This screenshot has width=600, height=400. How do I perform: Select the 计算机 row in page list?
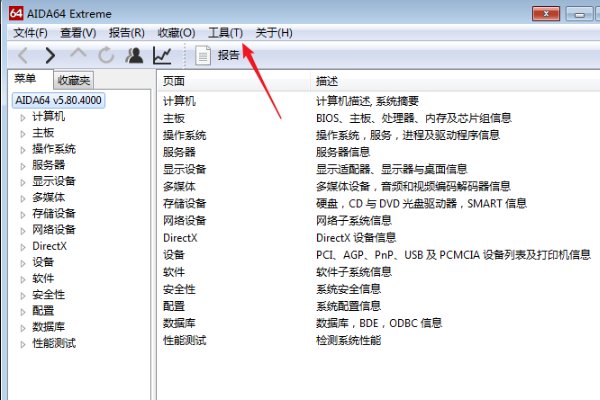click(x=379, y=101)
